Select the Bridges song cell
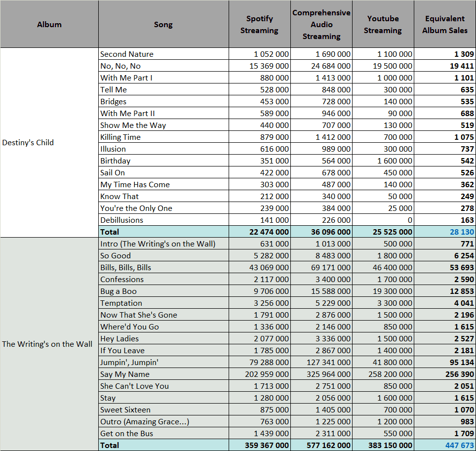Screen dimensions: 476x451 point(163,101)
